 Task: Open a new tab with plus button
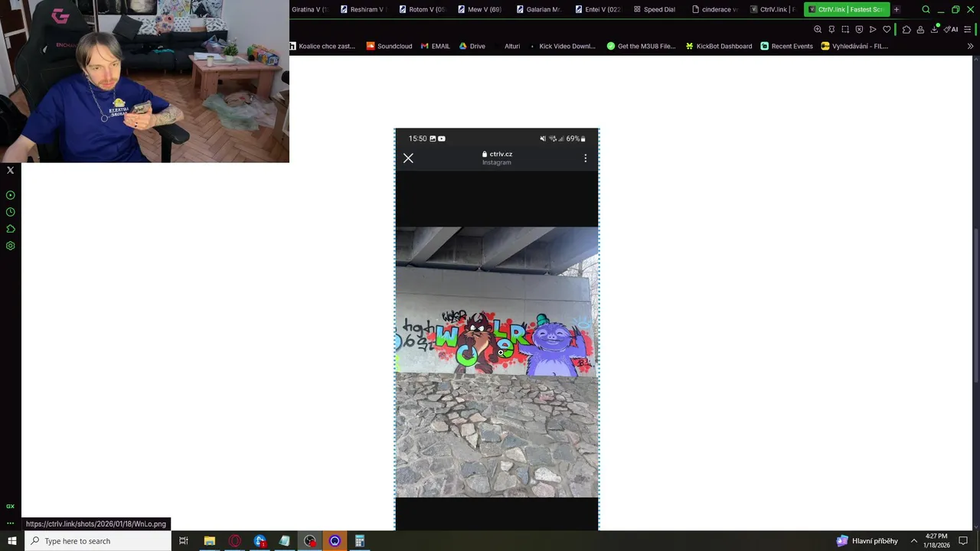897,9
